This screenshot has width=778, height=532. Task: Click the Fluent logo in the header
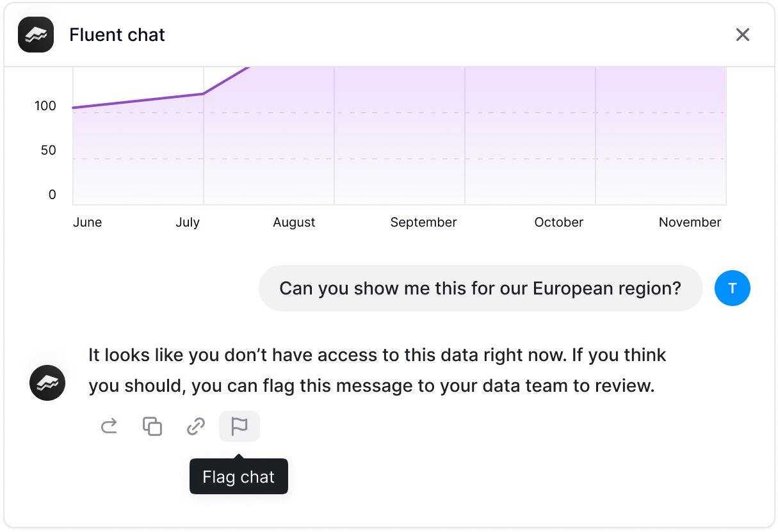(x=36, y=35)
